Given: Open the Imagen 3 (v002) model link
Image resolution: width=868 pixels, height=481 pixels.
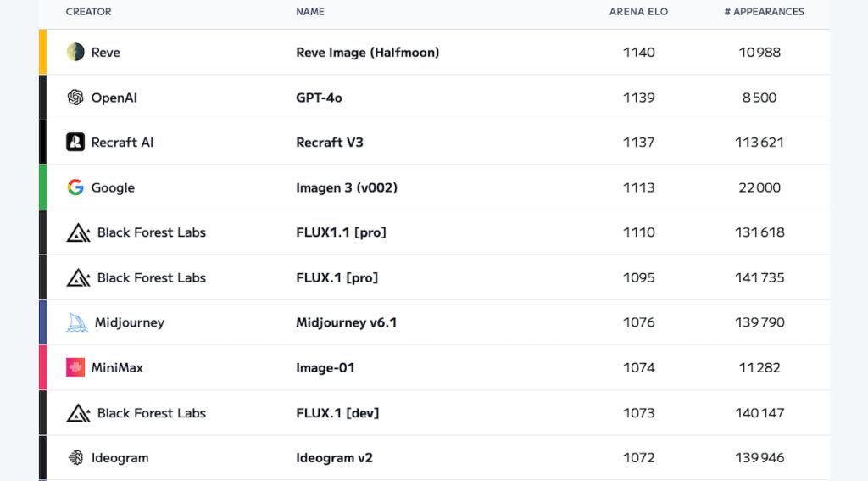Looking at the screenshot, I should (x=347, y=187).
